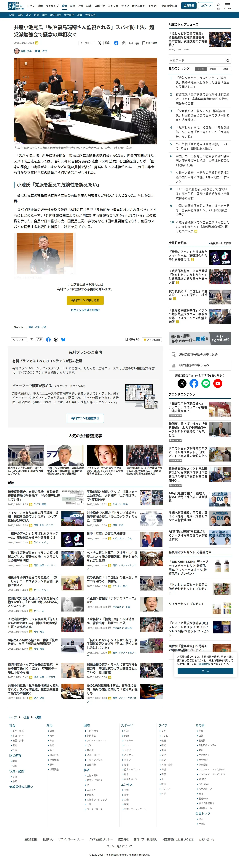Open the ファンレターからの気づき member article
This screenshot has width=239, height=868.
[x=105, y=460]
